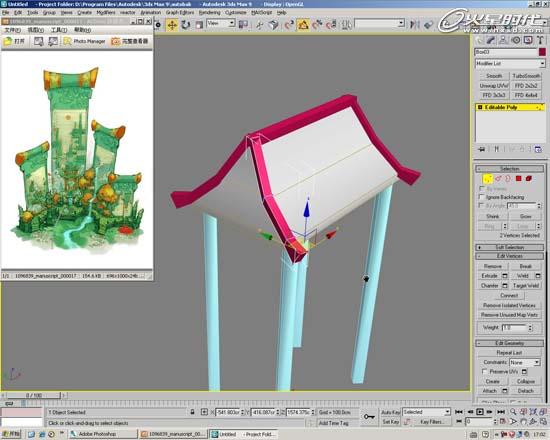
Task: Click the Zoom viewport navigation icon
Action: [x=513, y=412]
